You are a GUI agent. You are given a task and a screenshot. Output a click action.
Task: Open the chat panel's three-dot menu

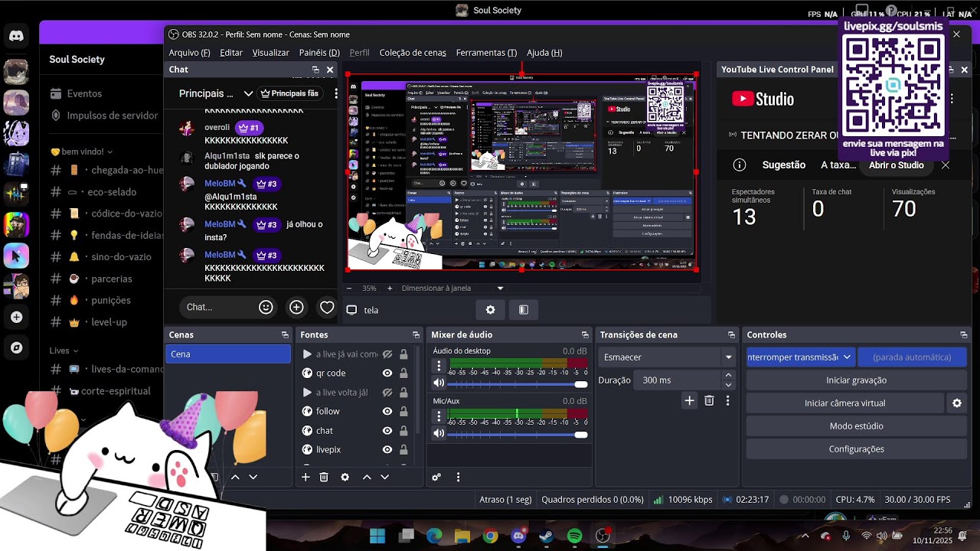click(x=335, y=93)
